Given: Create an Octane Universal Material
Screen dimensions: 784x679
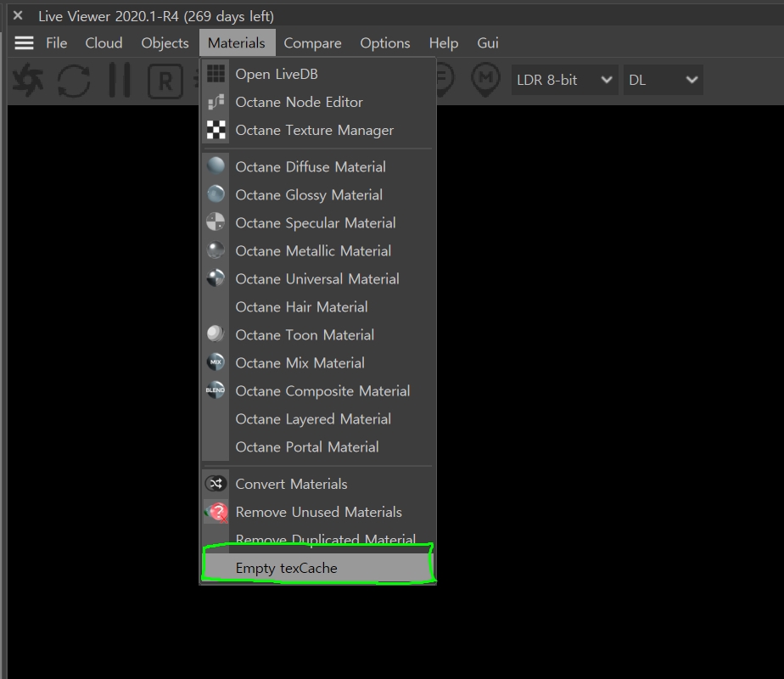Looking at the screenshot, I should point(317,278).
